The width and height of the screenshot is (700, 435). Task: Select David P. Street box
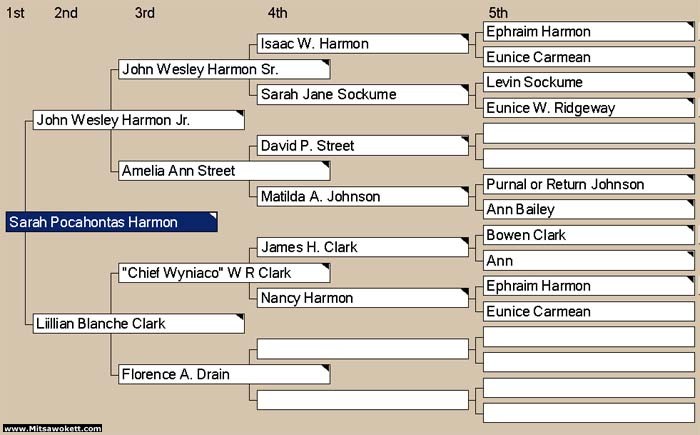[362, 146]
